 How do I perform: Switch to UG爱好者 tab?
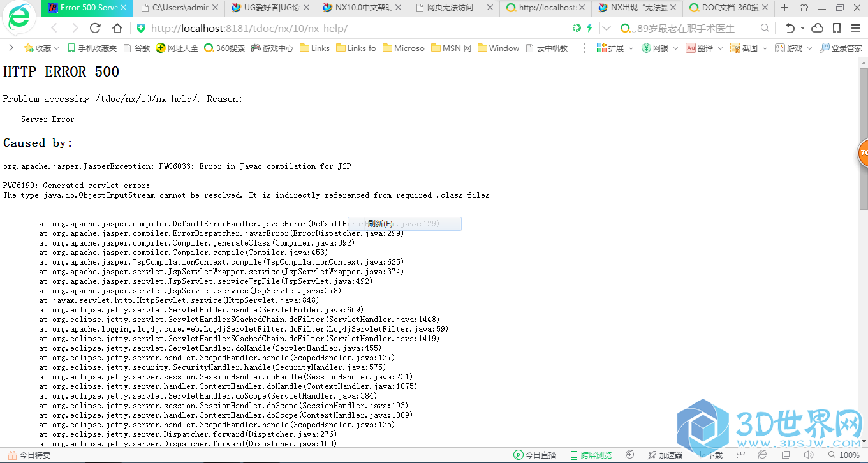[271, 8]
